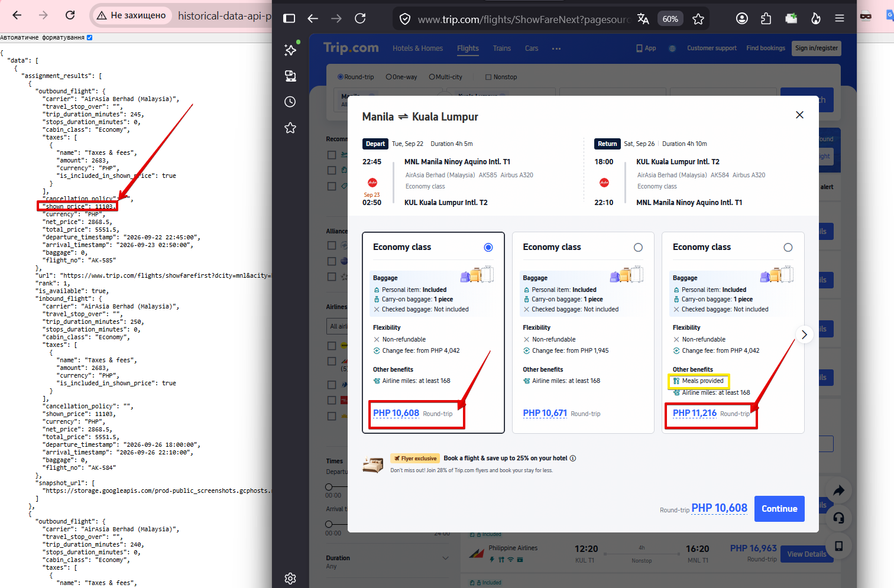Click the headset support floating button
Screen dimensions: 894x588
point(839,518)
